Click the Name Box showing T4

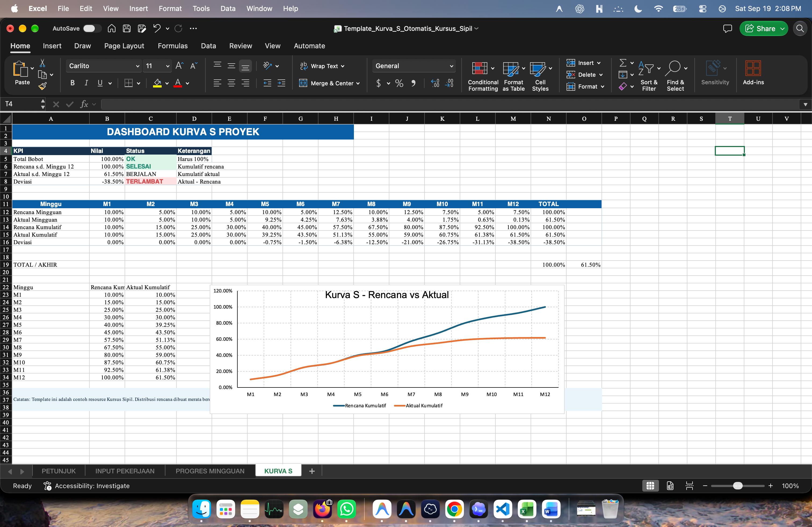(23, 104)
